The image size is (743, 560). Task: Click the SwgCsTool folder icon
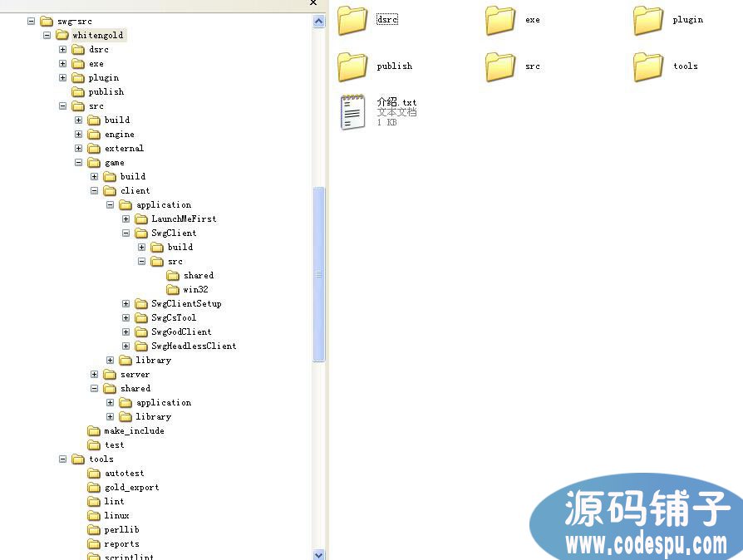click(141, 318)
